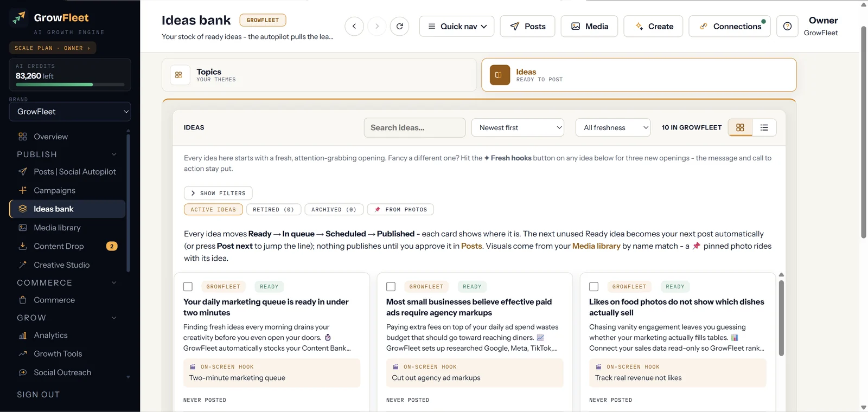Click the Overview sidebar icon
Image resolution: width=868 pixels, height=412 pixels.
tap(23, 137)
